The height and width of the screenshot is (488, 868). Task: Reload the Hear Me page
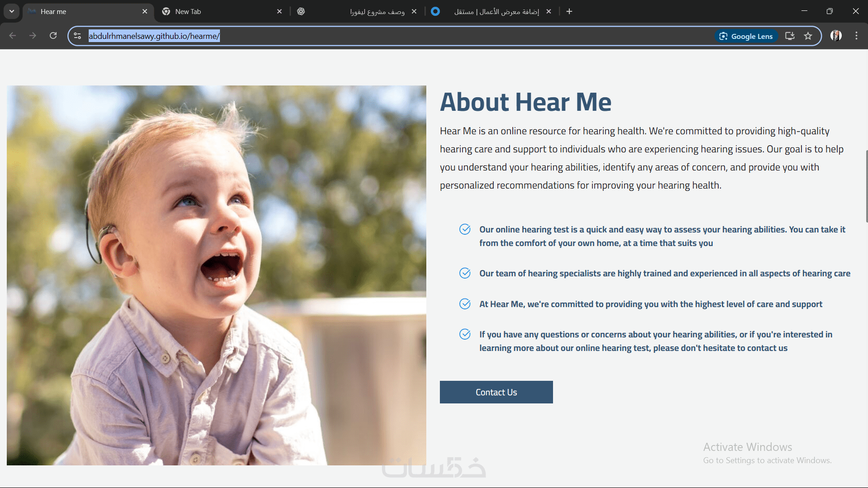53,36
